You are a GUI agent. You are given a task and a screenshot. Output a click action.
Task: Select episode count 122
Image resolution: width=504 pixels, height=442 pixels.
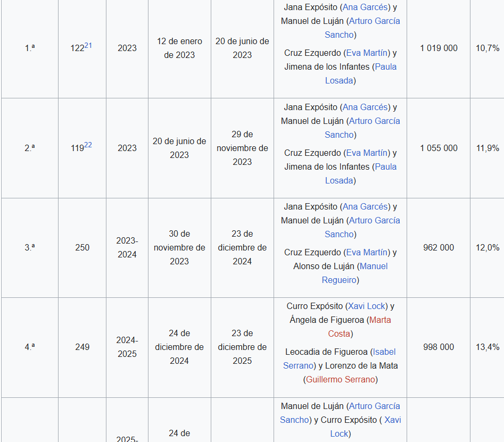point(77,48)
